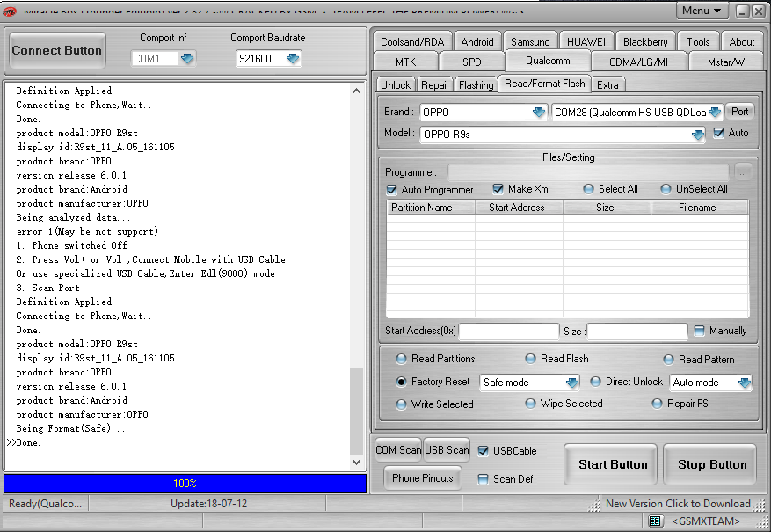The width and height of the screenshot is (771, 532).
Task: Click the Start Address(0x) input field
Action: click(509, 332)
